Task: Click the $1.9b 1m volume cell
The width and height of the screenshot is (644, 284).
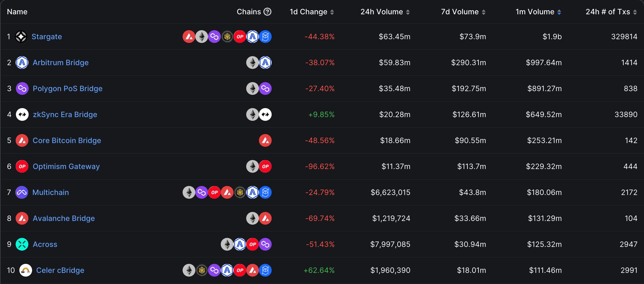Action: [x=552, y=37]
